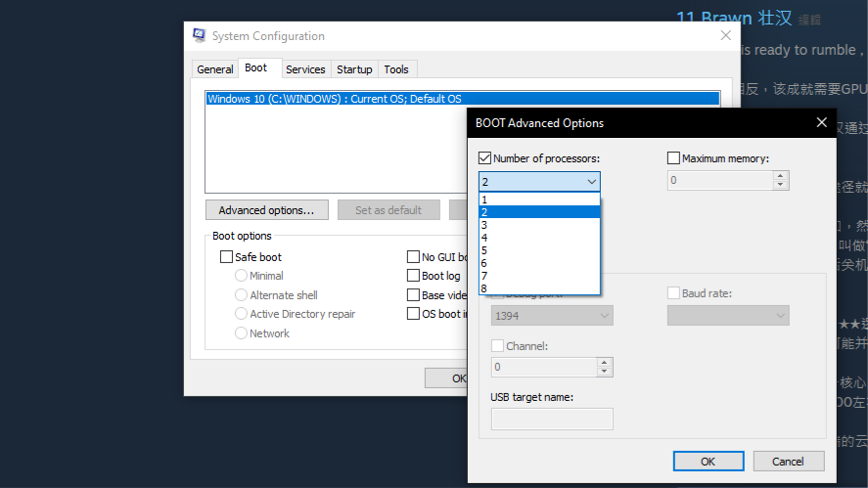Click the System Configuration window icon
The height and width of the screenshot is (488, 868).
(200, 36)
